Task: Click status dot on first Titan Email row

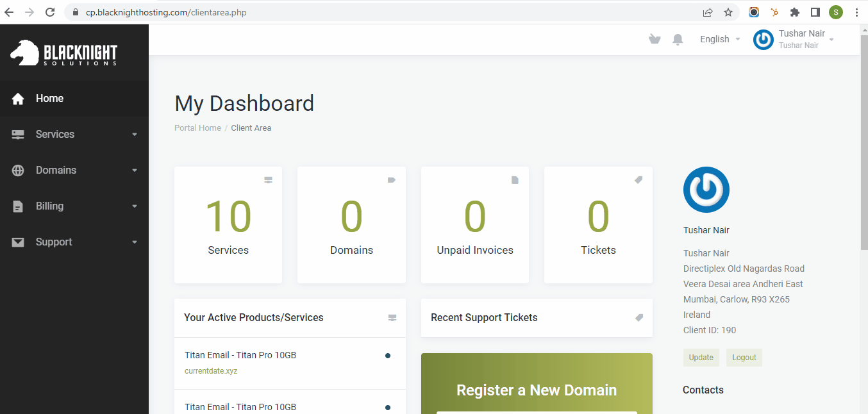Action: (x=388, y=356)
